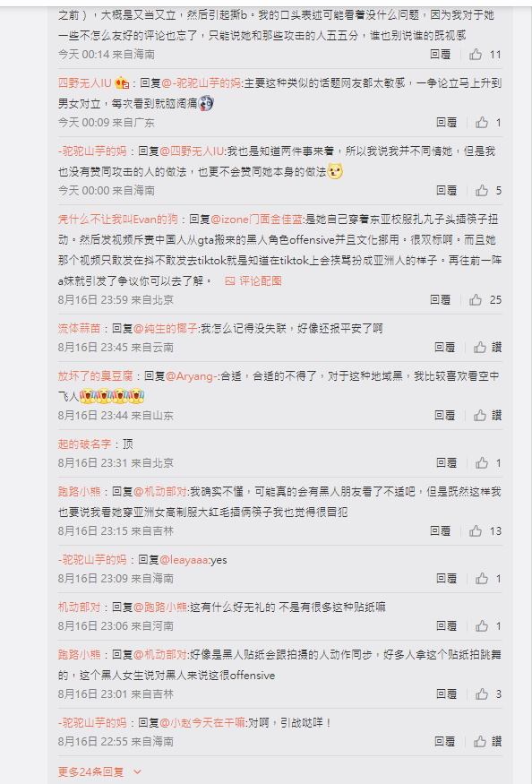Image resolution: width=532 pixels, height=784 pixels.
Task: Click thumbs-up on comment with 13 likes
Action: (476, 530)
